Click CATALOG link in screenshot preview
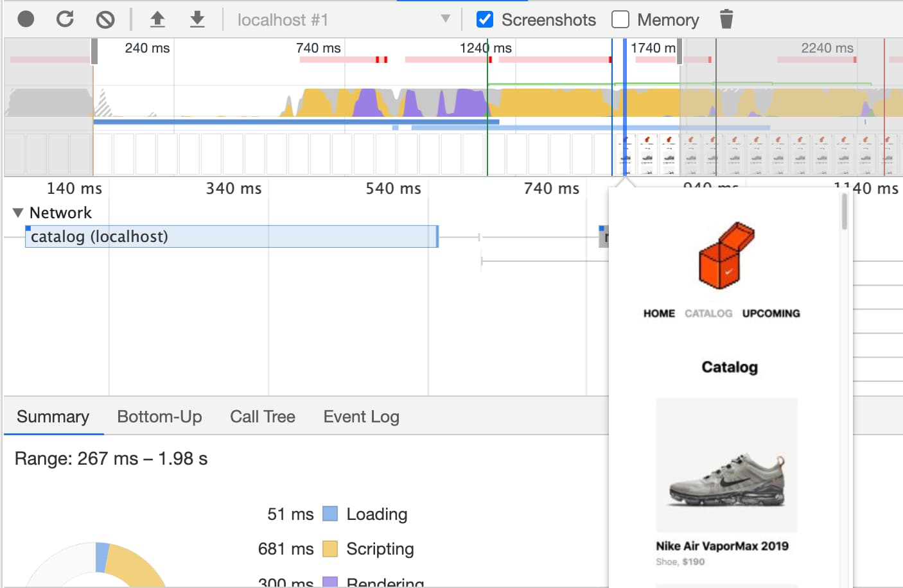The height and width of the screenshot is (588, 903). pyautogui.click(x=708, y=313)
